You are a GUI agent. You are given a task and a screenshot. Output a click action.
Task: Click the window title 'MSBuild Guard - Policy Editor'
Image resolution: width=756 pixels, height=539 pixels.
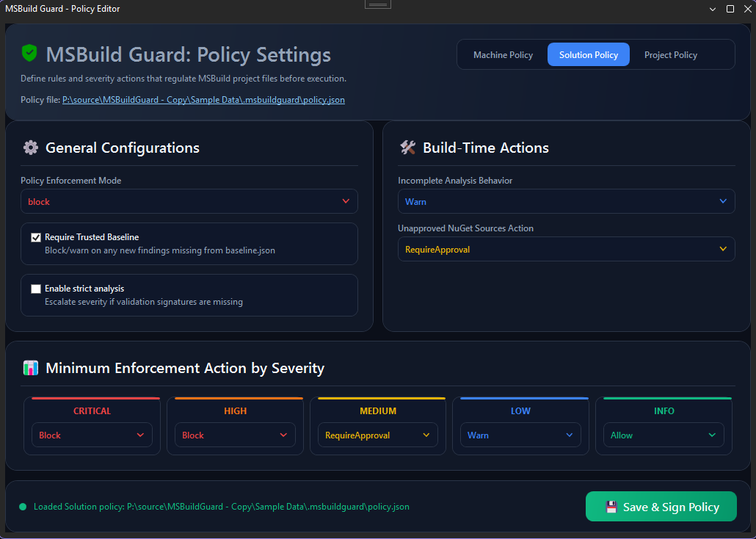(x=62, y=9)
